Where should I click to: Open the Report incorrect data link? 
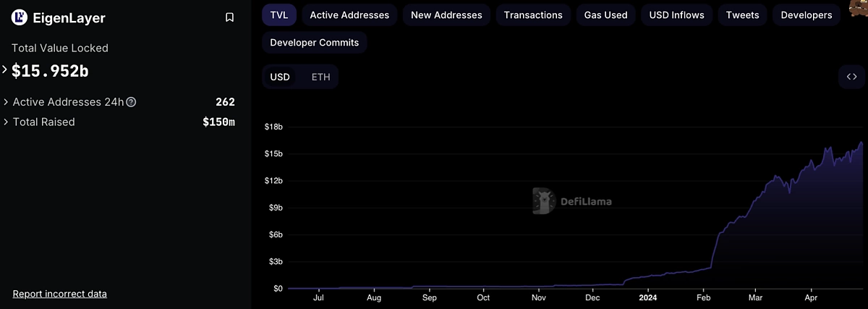60,294
